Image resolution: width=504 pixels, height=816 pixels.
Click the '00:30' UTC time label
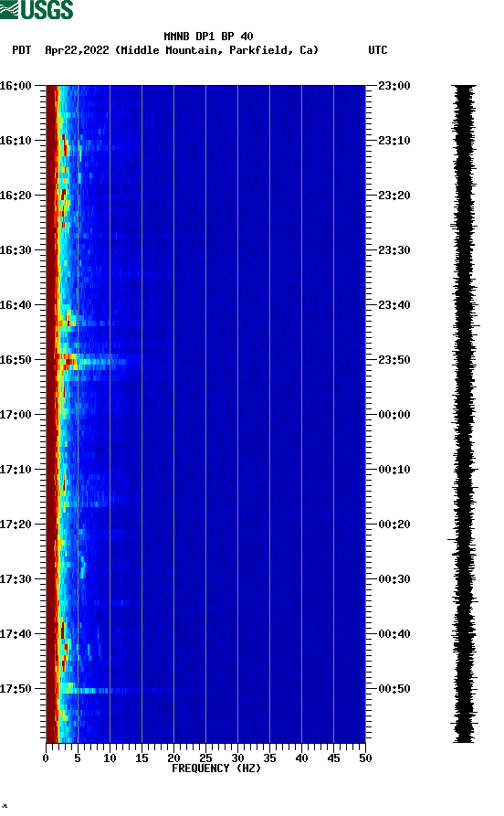tap(394, 579)
